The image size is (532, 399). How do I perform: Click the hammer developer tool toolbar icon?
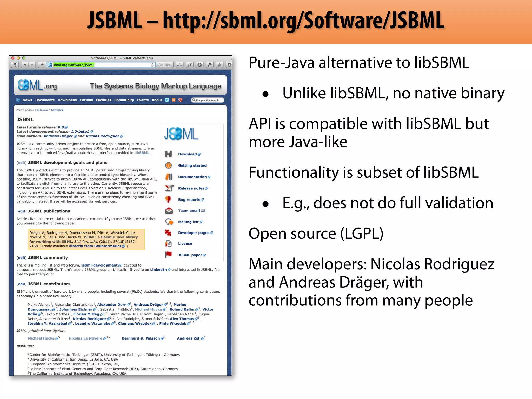click(x=209, y=65)
